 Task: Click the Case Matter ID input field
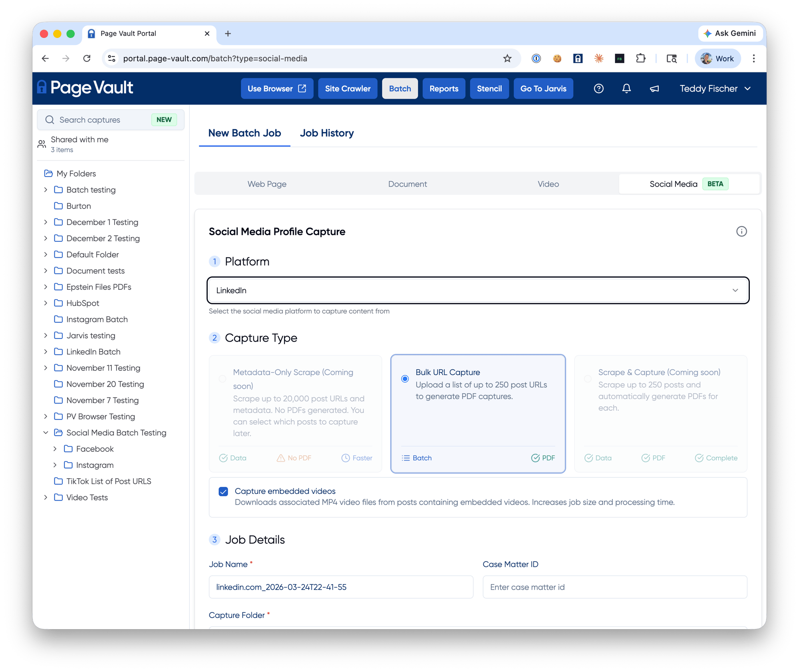(614, 587)
